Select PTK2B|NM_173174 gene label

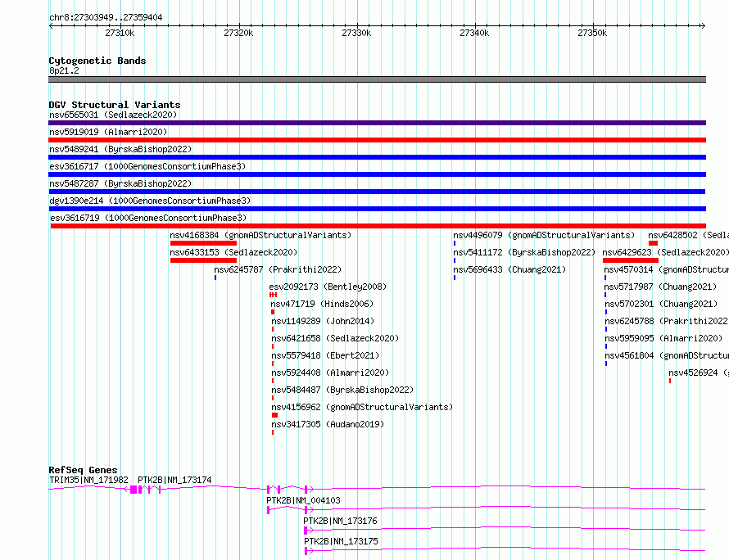click(174, 480)
